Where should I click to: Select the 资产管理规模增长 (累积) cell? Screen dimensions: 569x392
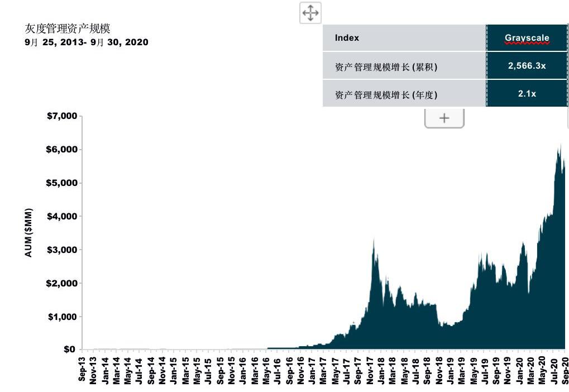pos(404,66)
